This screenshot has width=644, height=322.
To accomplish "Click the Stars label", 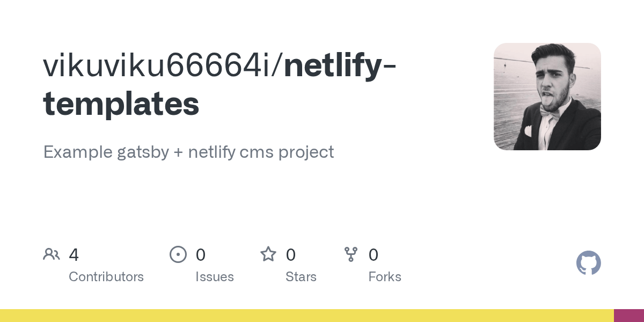I will click(x=301, y=277).
